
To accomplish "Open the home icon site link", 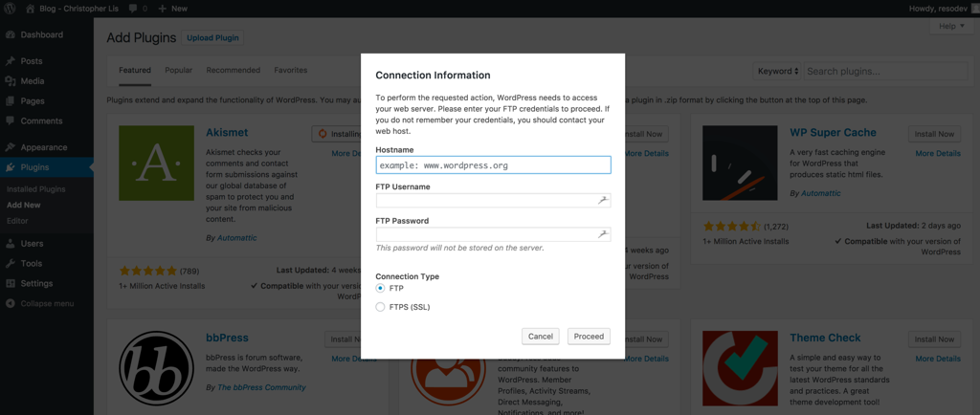I will [x=32, y=9].
